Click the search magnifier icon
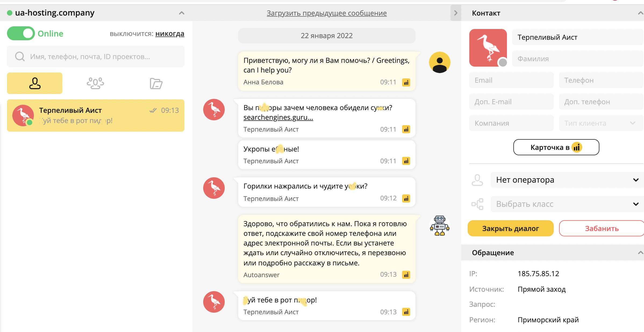The height and width of the screenshot is (332, 644). tap(20, 56)
